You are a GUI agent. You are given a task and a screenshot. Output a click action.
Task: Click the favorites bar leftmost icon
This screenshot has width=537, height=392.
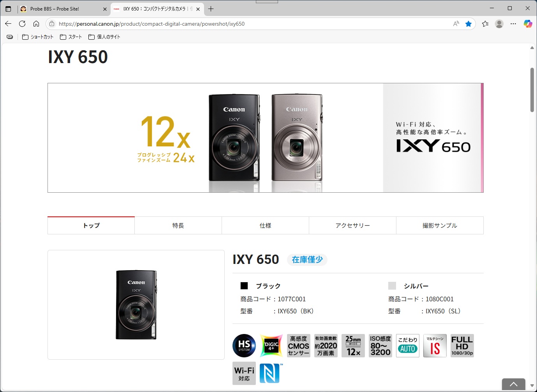click(x=10, y=37)
